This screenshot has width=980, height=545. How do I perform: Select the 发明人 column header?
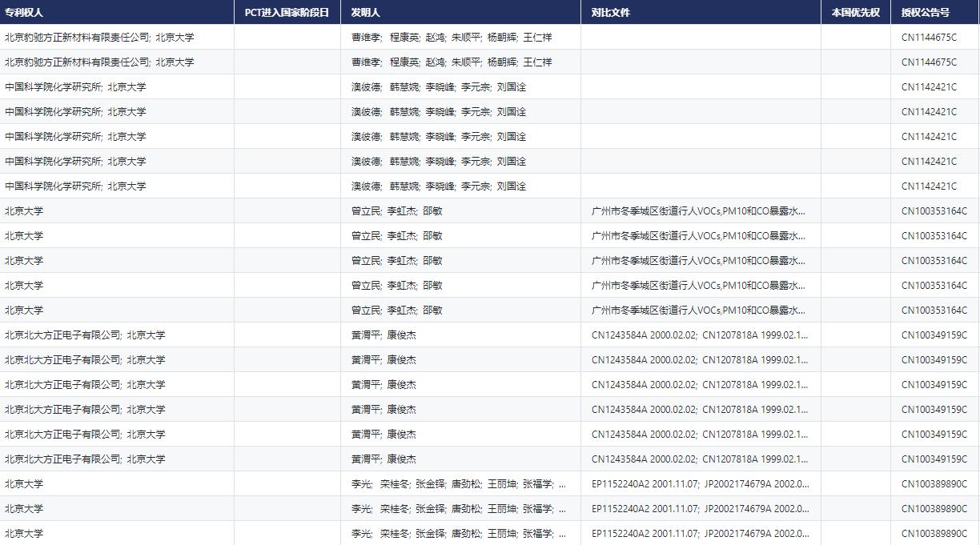tap(365, 12)
